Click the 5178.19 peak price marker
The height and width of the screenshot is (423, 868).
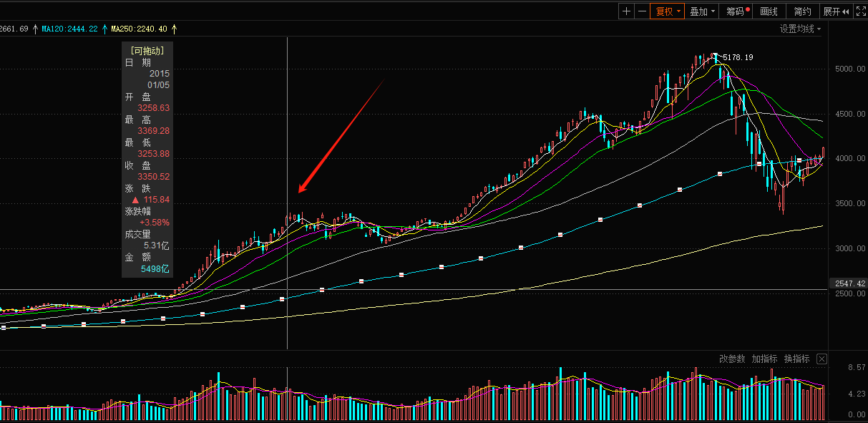click(738, 57)
